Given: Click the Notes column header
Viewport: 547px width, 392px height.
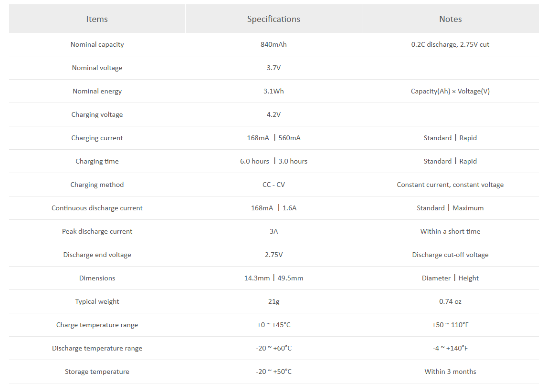Looking at the screenshot, I should point(450,19).
